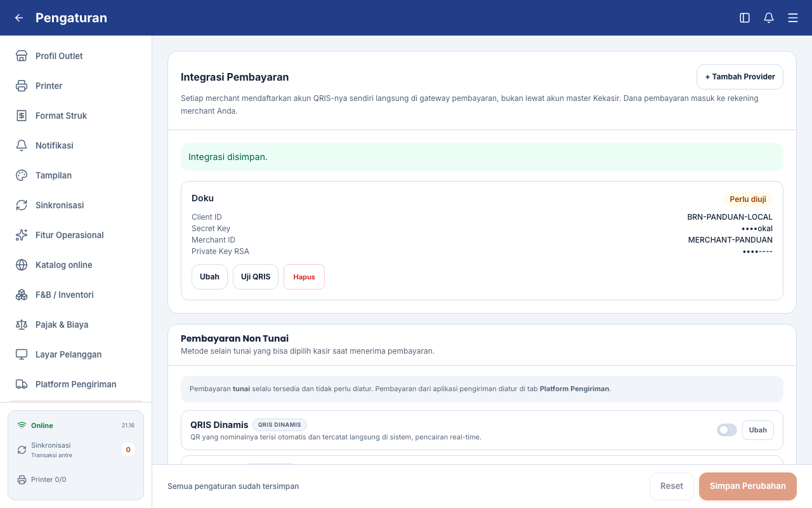This screenshot has width=812, height=508.
Task: Click the Printer icon in sidebar
Action: point(22,86)
